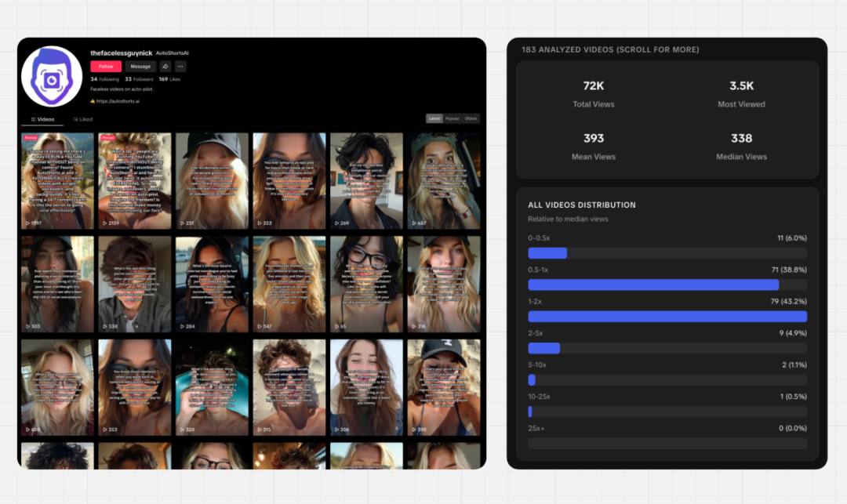Image resolution: width=847 pixels, height=504 pixels.
Task: Open the video thumbnail with 320 views
Action: [212, 387]
